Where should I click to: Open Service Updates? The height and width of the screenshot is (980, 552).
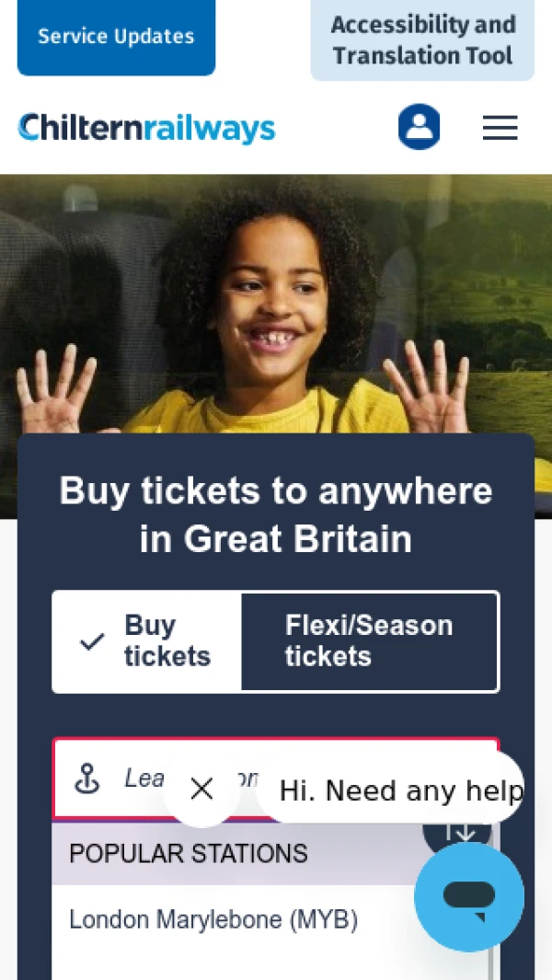116,36
